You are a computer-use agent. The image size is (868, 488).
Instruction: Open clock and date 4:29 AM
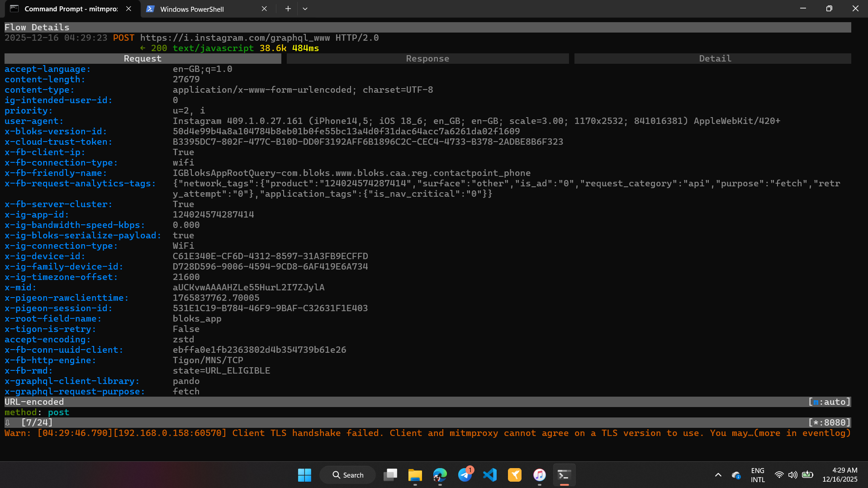[840, 475]
